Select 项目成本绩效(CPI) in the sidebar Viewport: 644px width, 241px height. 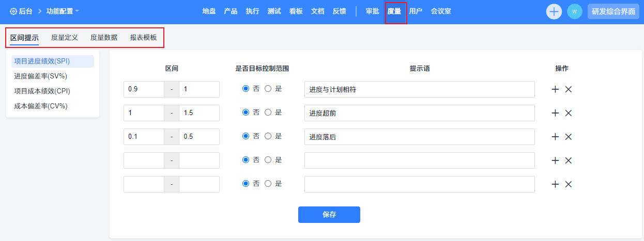pyautogui.click(x=42, y=91)
